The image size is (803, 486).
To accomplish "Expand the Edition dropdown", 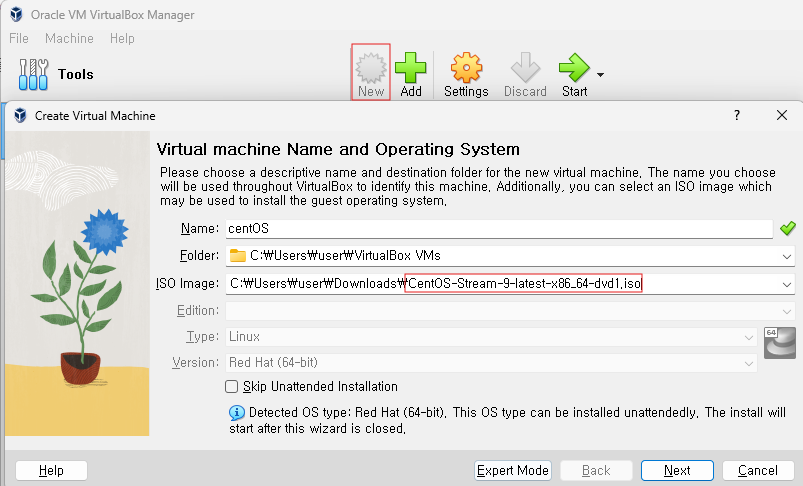I will point(787,311).
